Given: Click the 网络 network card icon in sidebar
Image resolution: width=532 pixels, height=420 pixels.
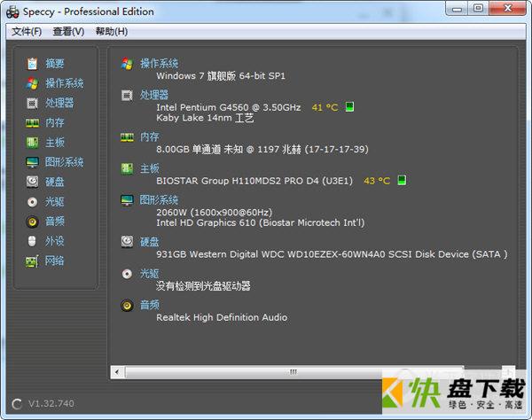Looking at the screenshot, I should (32, 261).
